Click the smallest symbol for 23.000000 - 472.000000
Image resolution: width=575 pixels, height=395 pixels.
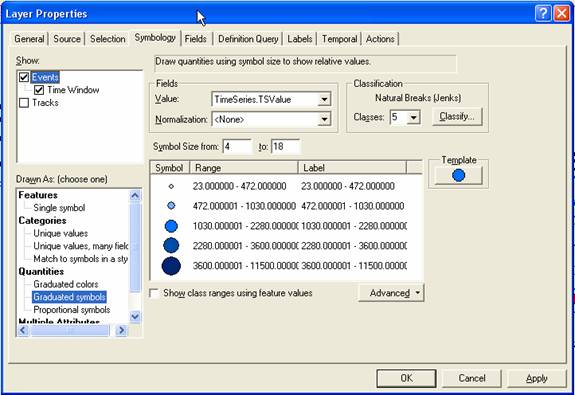click(x=171, y=186)
